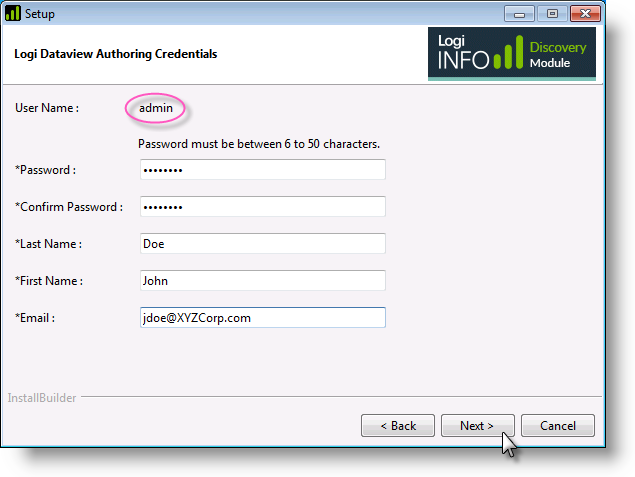Image resolution: width=635 pixels, height=477 pixels.
Task: Select the Last Name field containing Doe
Action: pyautogui.click(x=263, y=244)
